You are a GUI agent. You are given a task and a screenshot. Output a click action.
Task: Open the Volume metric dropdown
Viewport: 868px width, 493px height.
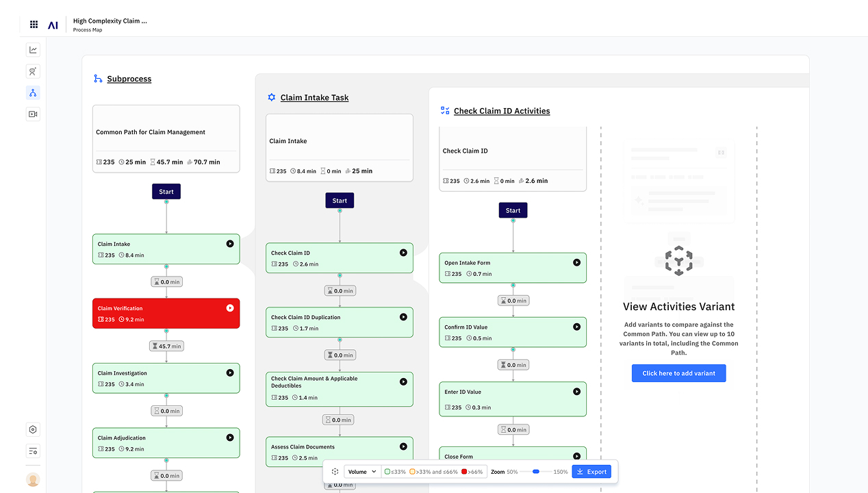tap(362, 472)
